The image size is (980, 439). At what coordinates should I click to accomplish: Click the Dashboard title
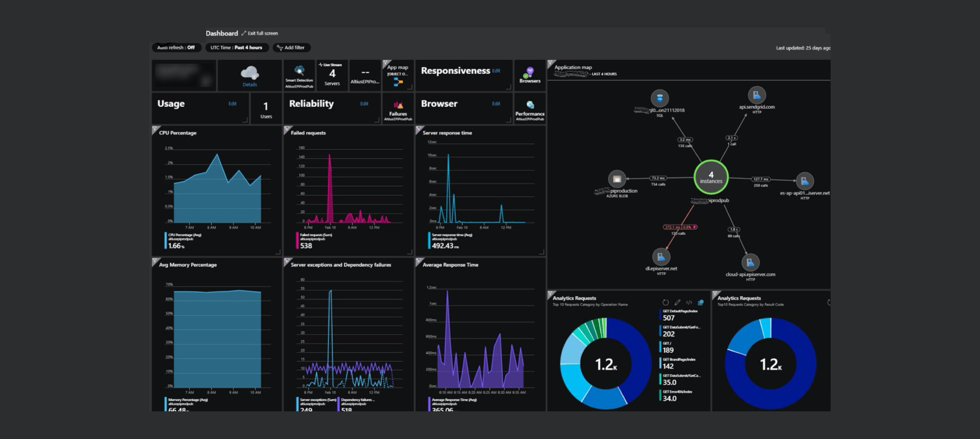pos(222,33)
